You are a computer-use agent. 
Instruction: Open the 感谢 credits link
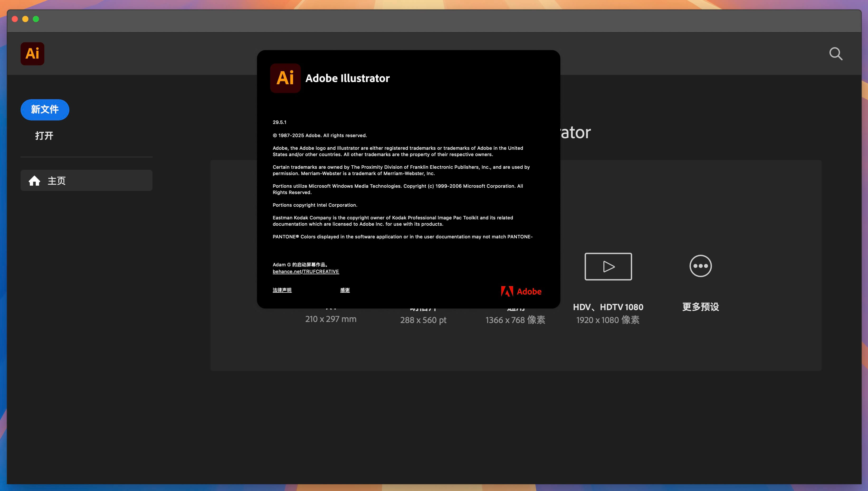click(x=345, y=290)
